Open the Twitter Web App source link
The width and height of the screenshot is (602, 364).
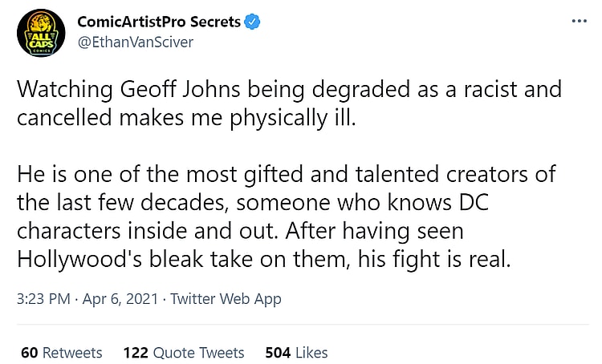tap(226, 299)
